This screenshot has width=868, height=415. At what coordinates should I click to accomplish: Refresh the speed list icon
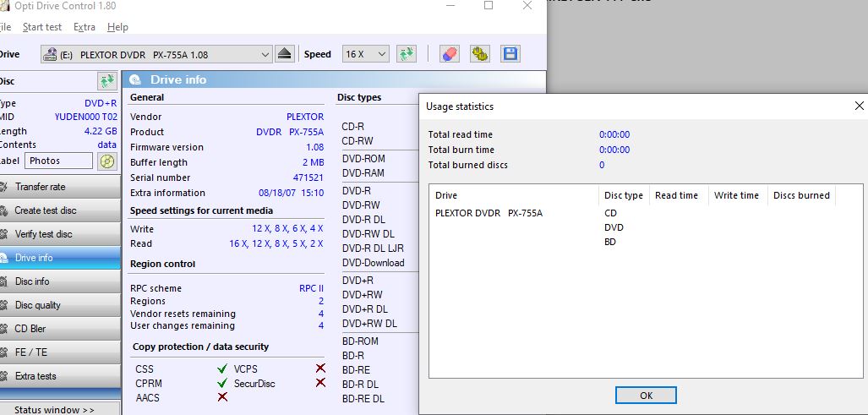pos(407,54)
